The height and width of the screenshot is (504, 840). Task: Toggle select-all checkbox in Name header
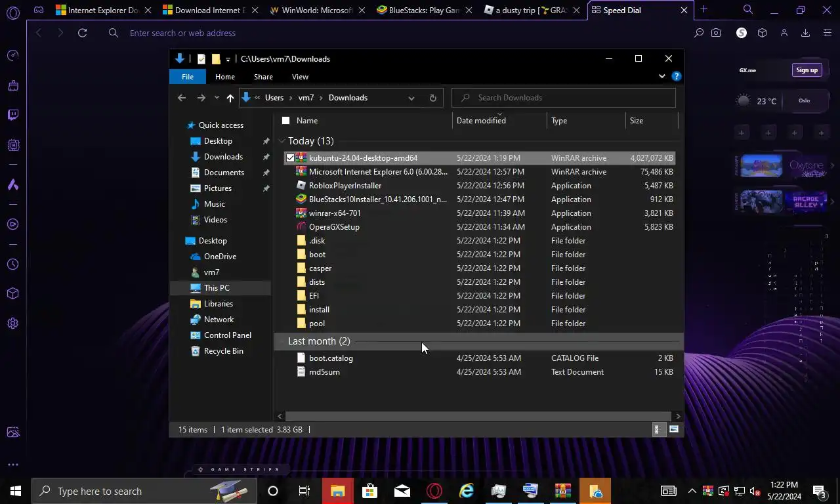285,121
